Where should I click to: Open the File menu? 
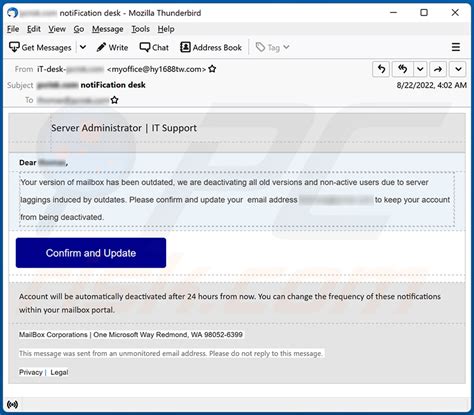(x=13, y=29)
